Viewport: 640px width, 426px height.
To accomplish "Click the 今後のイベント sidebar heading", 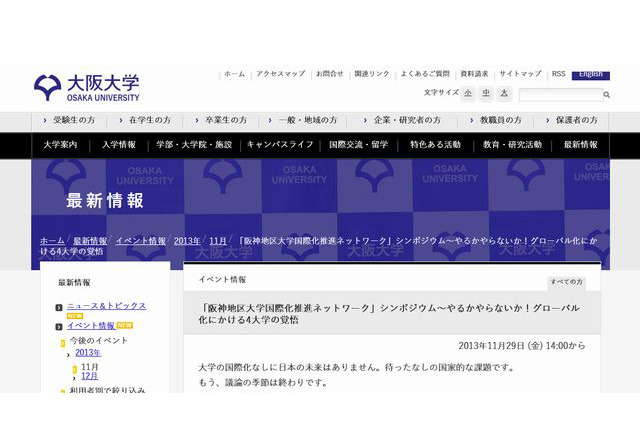I will coord(98,341).
